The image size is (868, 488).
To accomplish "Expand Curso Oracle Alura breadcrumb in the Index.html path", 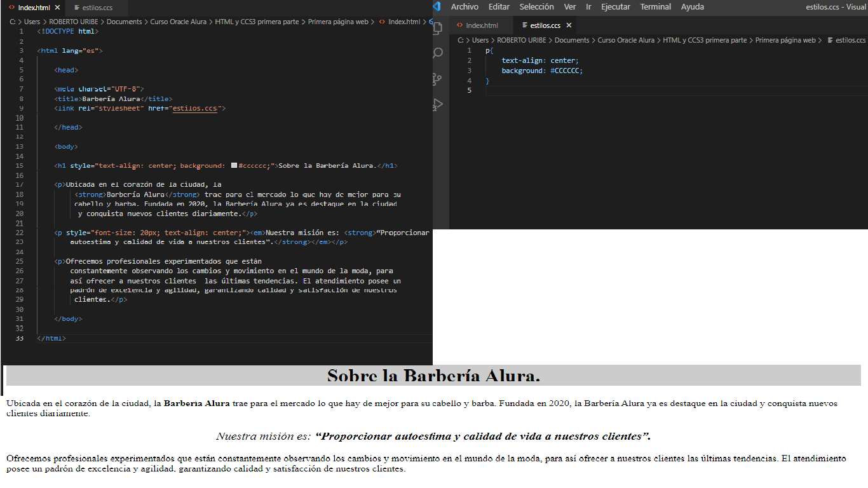I will (179, 22).
